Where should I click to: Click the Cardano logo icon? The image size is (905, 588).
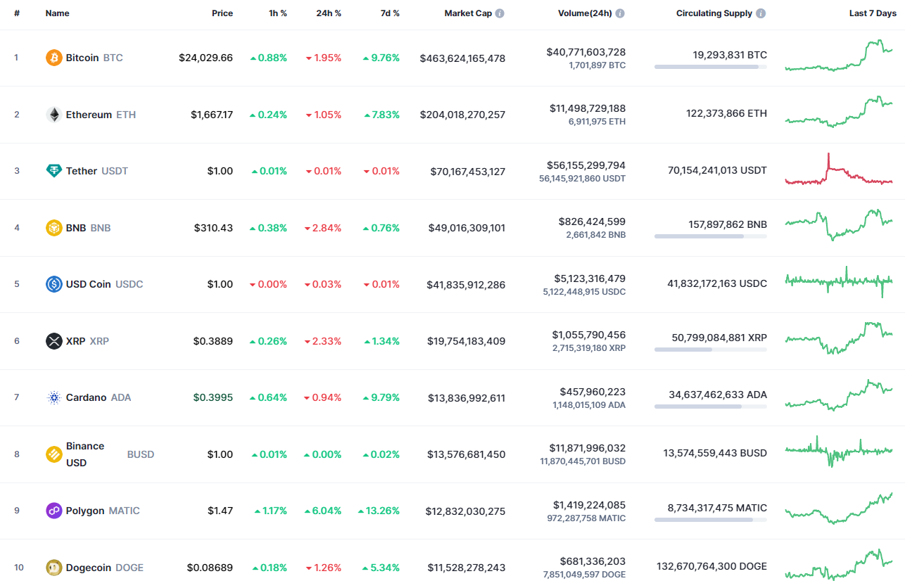[53, 397]
